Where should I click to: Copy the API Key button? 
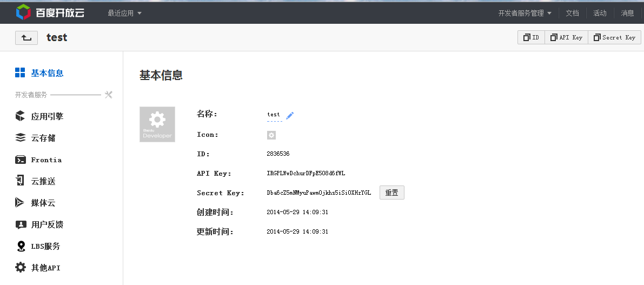(566, 37)
